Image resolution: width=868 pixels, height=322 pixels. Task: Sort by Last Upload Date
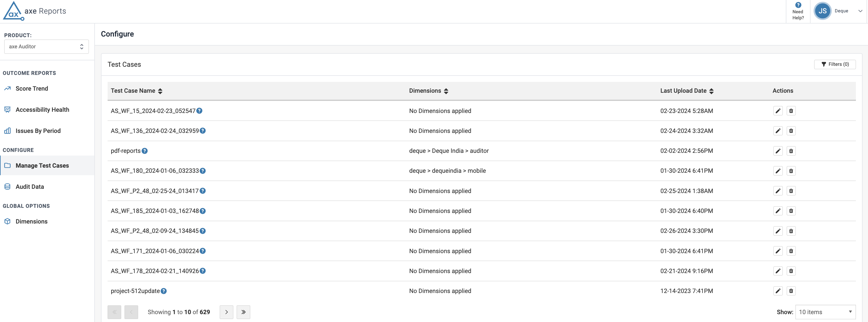(x=711, y=91)
